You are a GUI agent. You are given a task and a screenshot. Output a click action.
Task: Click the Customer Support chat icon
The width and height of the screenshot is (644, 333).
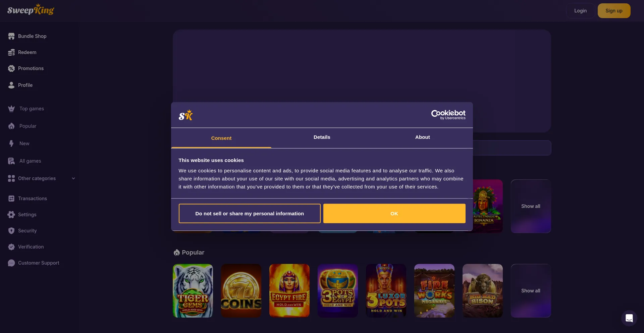pos(11,263)
